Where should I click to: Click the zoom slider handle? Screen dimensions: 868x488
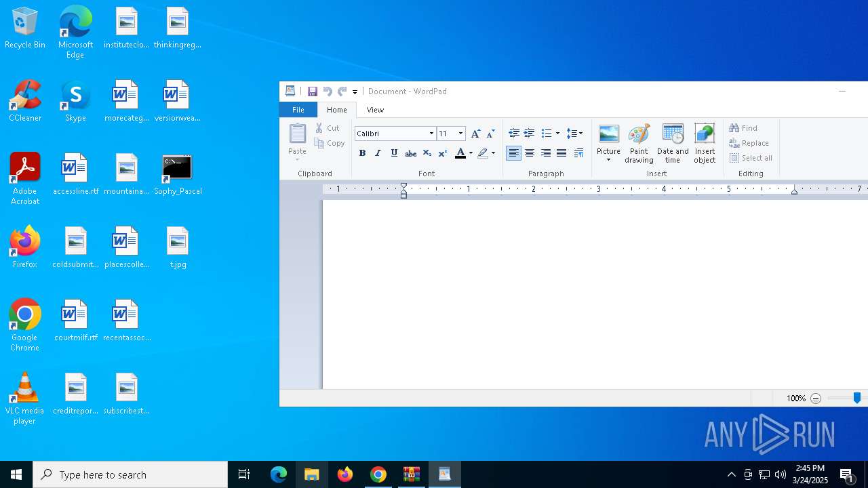coord(857,399)
